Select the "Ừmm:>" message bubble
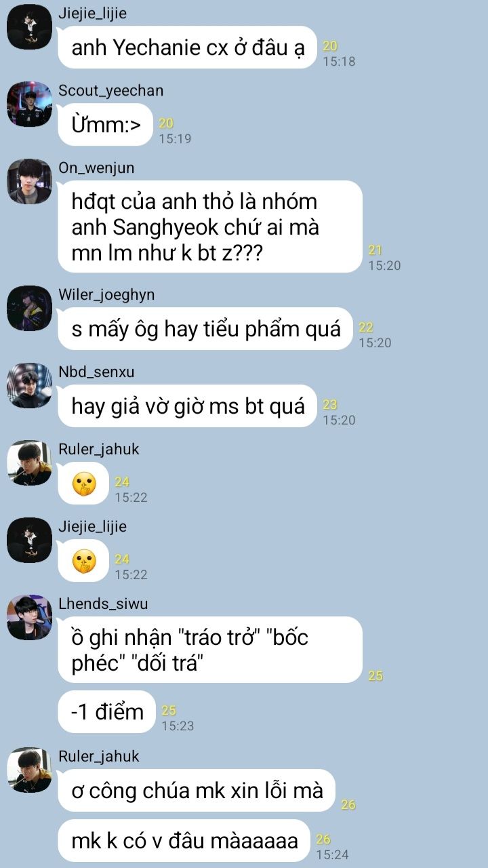488x868 pixels. 106,125
